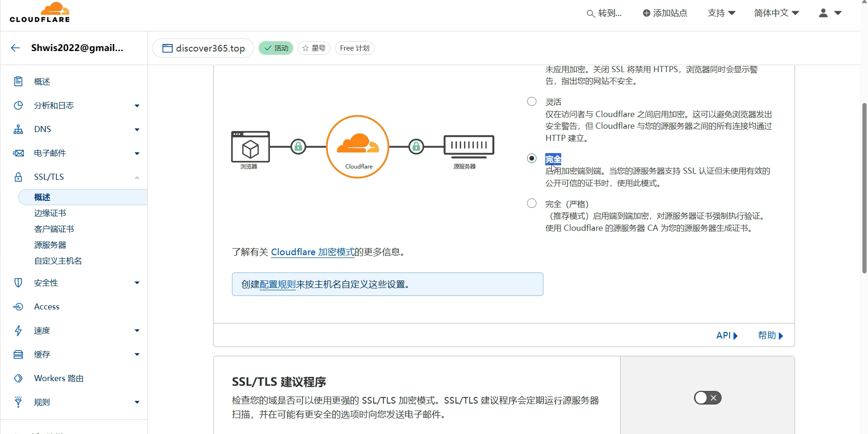Open the API link in card footer
The image size is (868, 434).
pos(727,335)
